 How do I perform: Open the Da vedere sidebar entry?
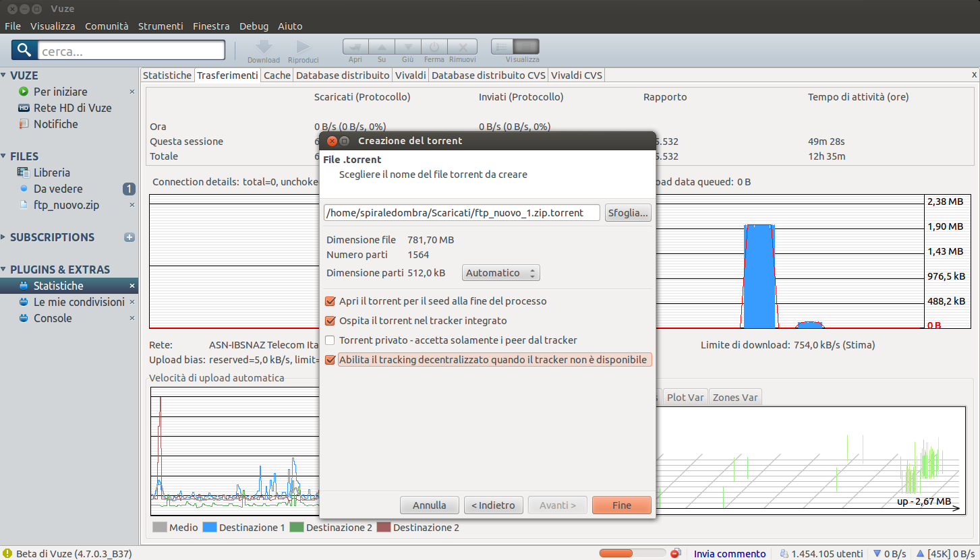coord(58,189)
